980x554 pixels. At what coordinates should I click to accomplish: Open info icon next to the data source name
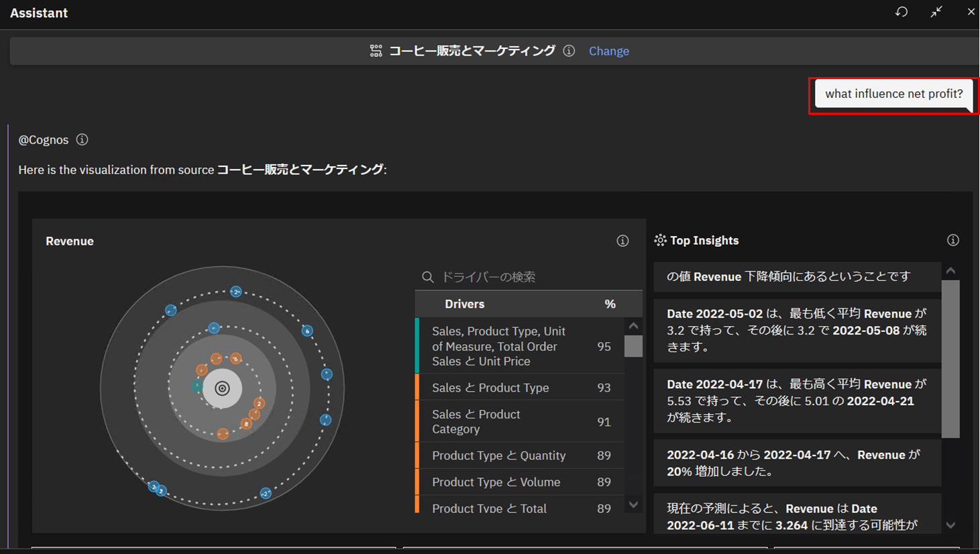(569, 51)
